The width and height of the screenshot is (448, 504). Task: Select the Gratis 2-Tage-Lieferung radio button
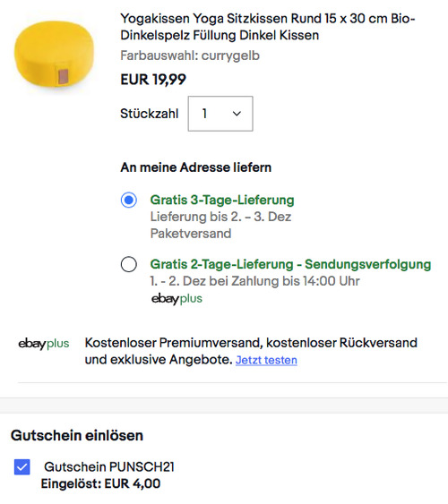click(129, 264)
